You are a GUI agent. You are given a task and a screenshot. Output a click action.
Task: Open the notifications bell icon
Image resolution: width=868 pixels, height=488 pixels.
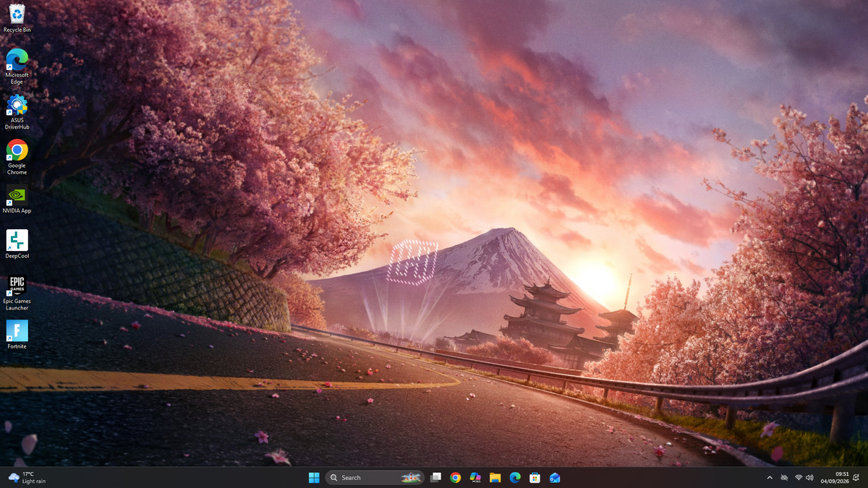(856, 477)
